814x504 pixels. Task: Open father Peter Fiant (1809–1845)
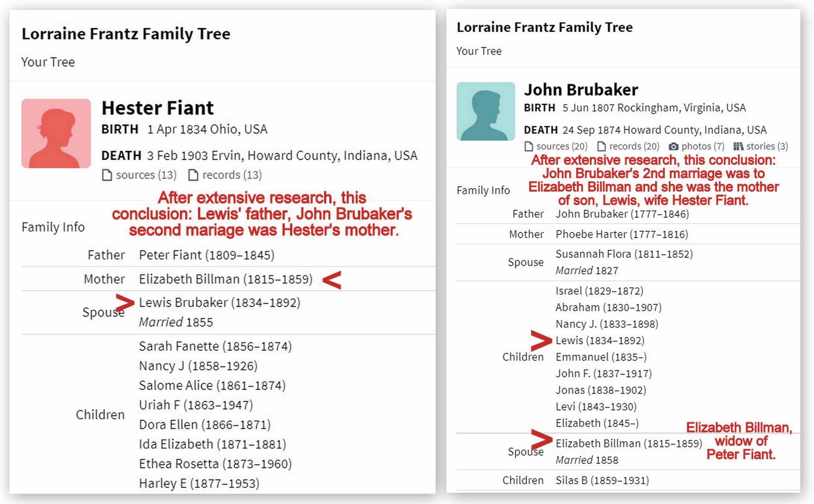click(206, 255)
